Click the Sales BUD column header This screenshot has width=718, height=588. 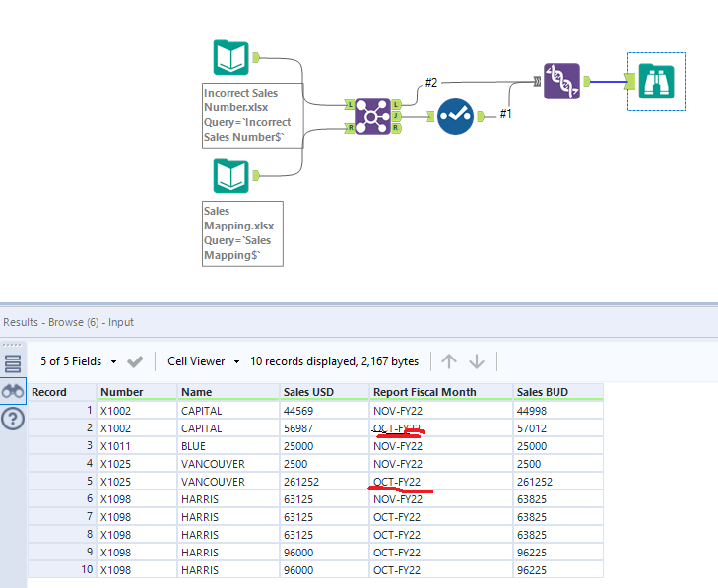tap(558, 392)
